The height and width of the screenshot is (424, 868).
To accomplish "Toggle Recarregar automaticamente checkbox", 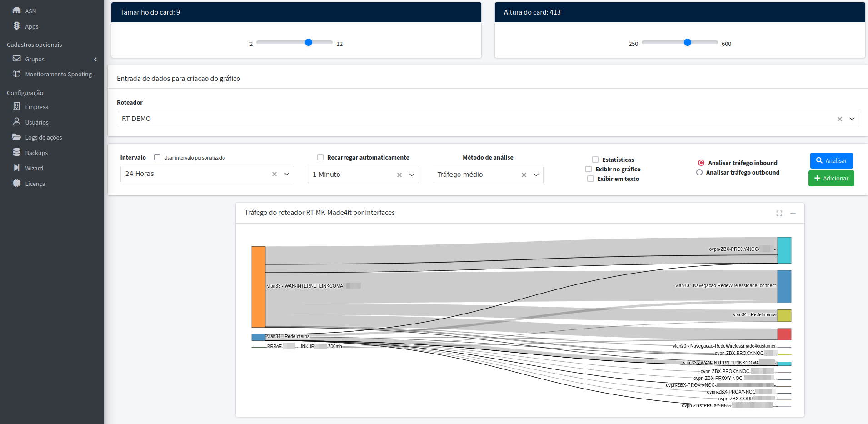I will (320, 157).
